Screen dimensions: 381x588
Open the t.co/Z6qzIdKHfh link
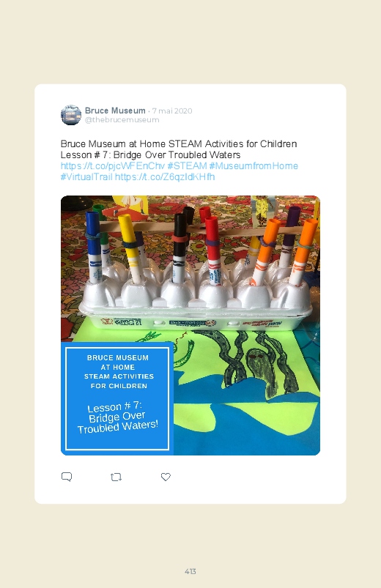165,176
